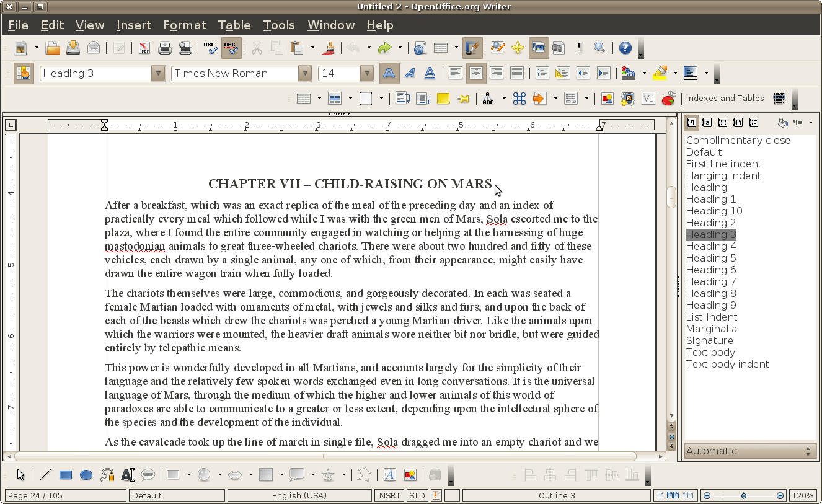
Task: Open the Table menu
Action: pos(234,25)
